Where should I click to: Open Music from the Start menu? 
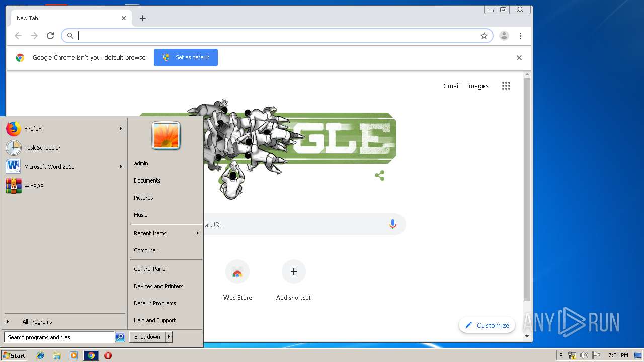[140, 215]
